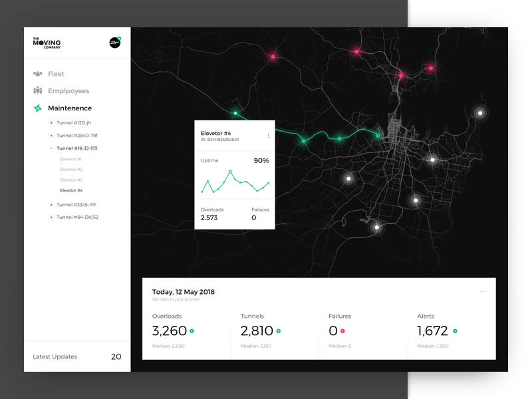532x399 pixels.
Task: Select Elevator #1 in tunnel list
Action: [x=70, y=160]
